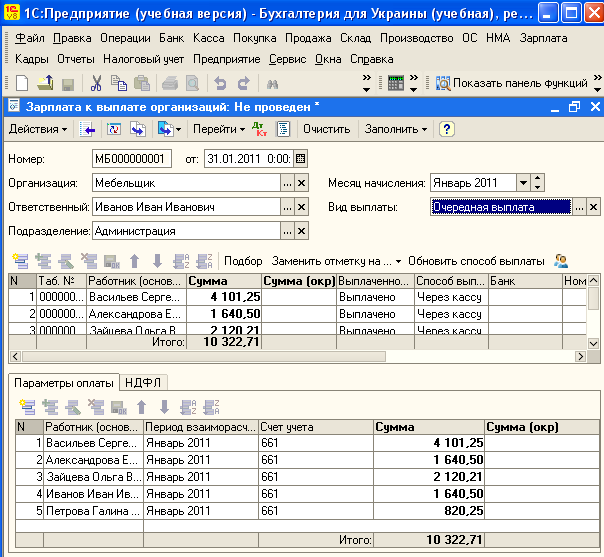The image size is (604, 557).
Task: Open the Отчеты menu
Action: pyautogui.click(x=76, y=59)
